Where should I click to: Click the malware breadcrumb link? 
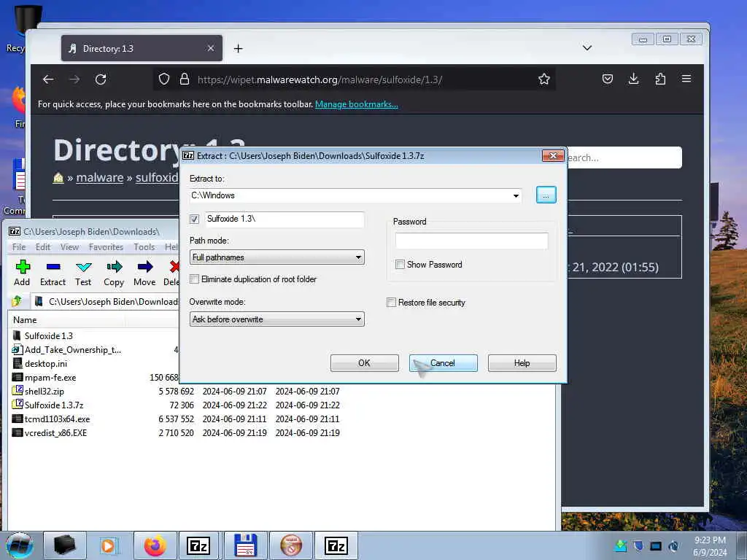[99, 178]
